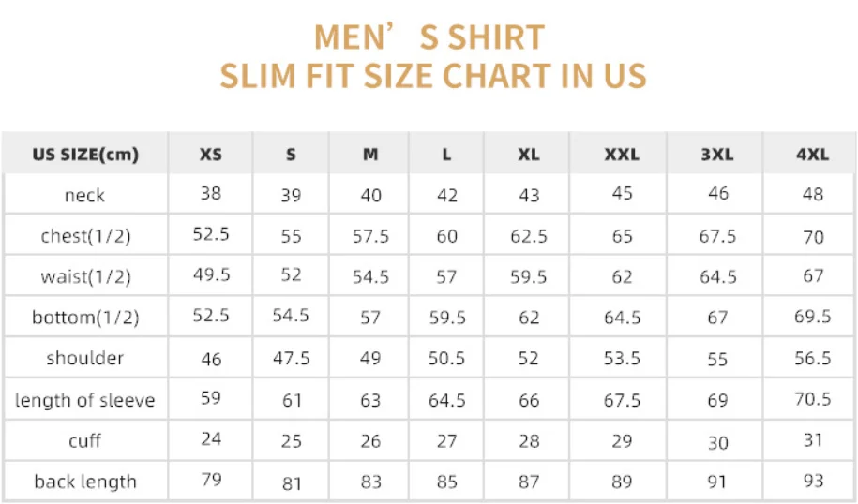
Task: Click the cuff row label
Action: point(85,440)
